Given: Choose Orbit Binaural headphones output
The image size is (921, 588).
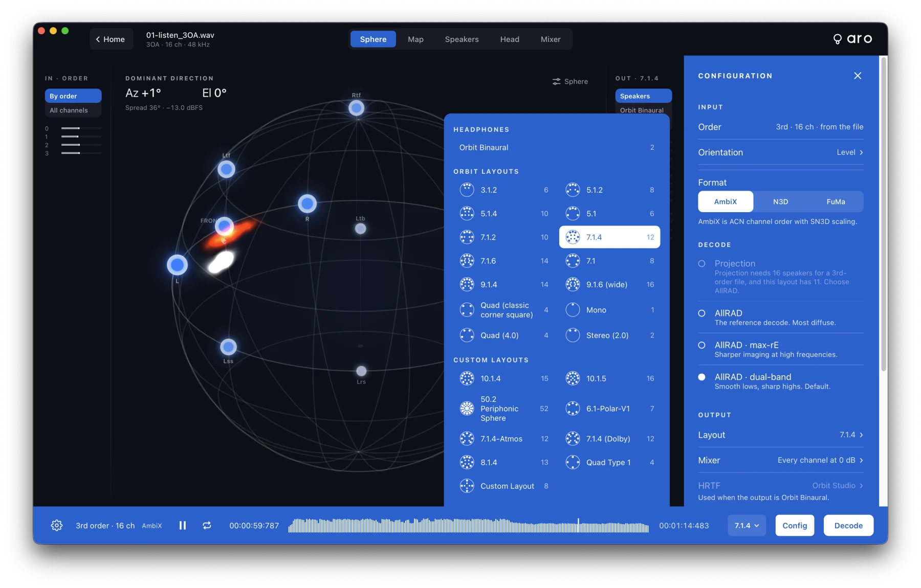Looking at the screenshot, I should (556, 147).
